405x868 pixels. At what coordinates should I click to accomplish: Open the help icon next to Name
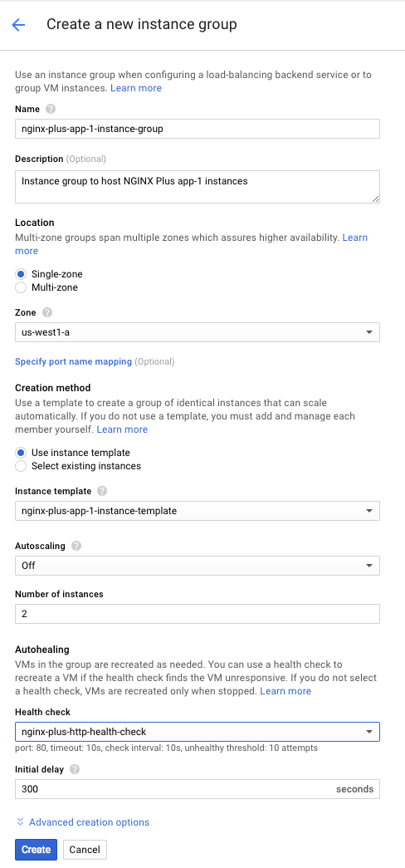coord(51,109)
